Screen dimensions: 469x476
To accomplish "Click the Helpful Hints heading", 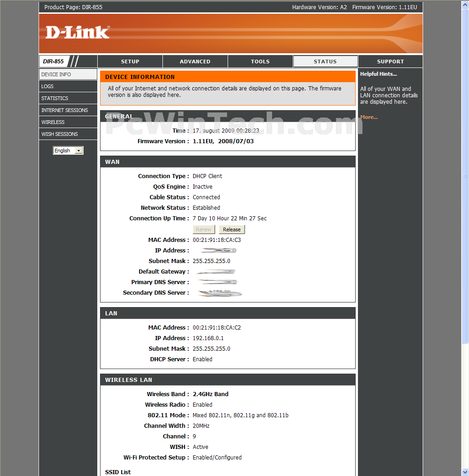I will click(x=379, y=74).
